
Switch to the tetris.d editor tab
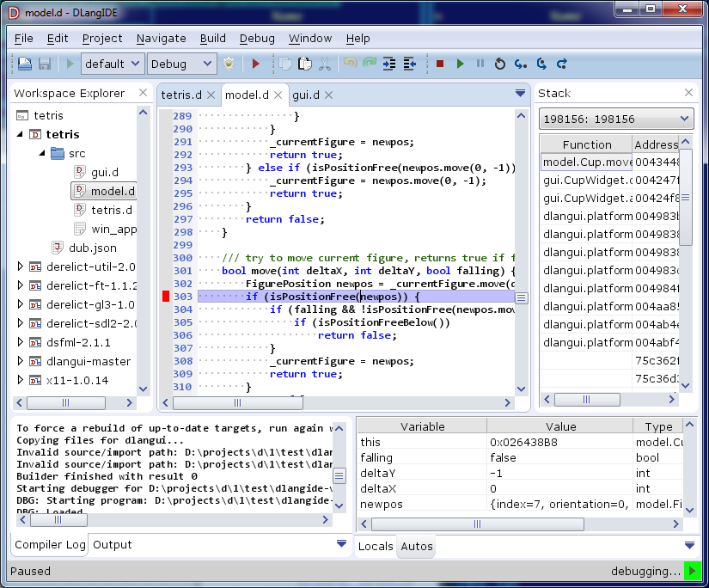(x=181, y=95)
